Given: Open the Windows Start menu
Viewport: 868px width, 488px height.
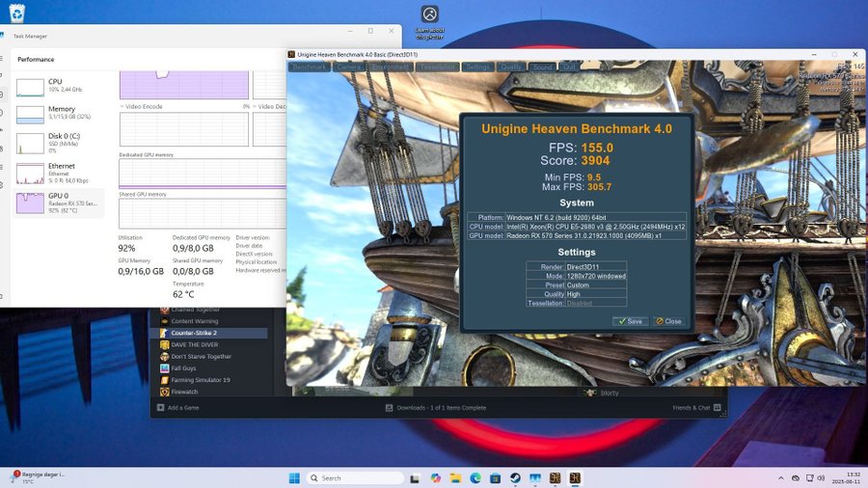Looking at the screenshot, I should (294, 478).
